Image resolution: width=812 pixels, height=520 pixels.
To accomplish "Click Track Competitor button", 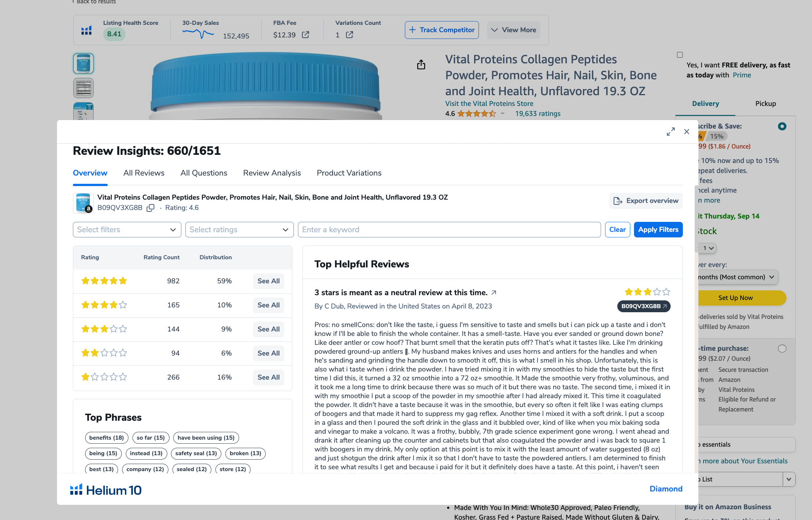I will (442, 30).
